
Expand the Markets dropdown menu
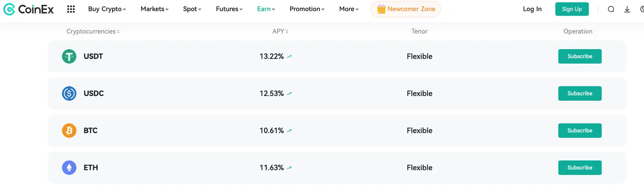coord(155,9)
